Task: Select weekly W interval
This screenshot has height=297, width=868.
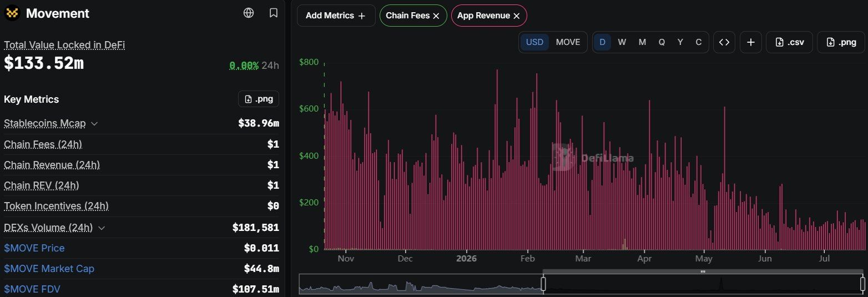Action: pyautogui.click(x=622, y=42)
